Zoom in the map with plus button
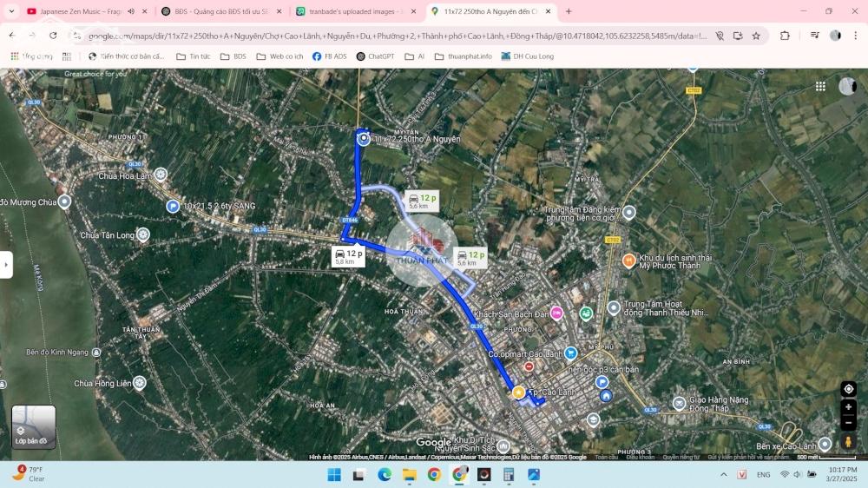The image size is (868, 488). (848, 407)
